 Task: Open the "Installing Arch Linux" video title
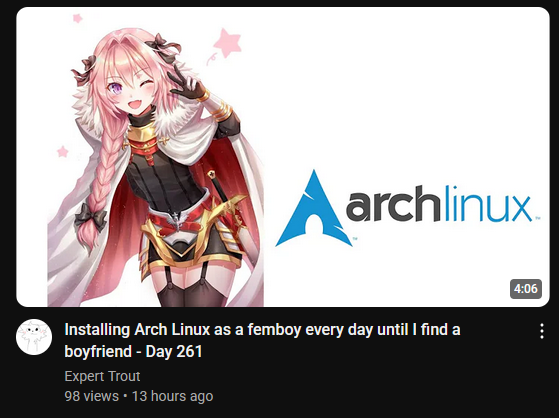point(262,340)
